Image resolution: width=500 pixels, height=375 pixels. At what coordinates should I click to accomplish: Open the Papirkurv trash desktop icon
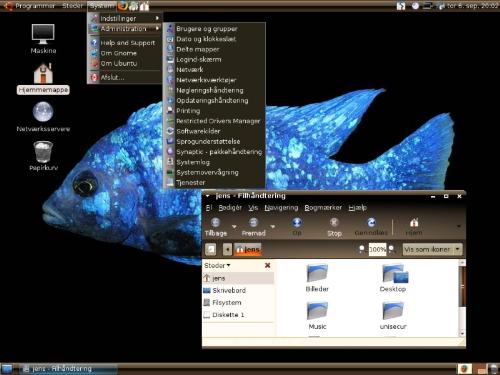(x=43, y=156)
